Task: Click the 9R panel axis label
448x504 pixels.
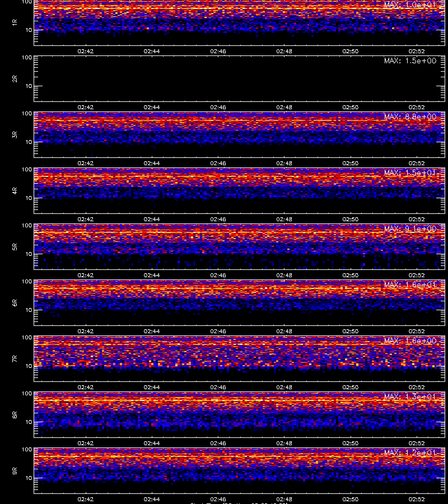Action: (15, 471)
